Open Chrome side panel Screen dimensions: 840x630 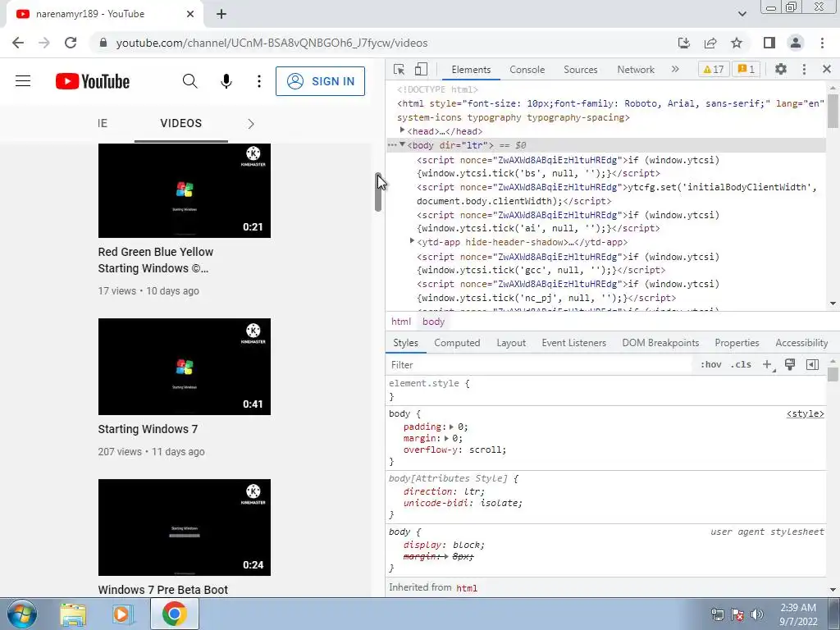769,43
